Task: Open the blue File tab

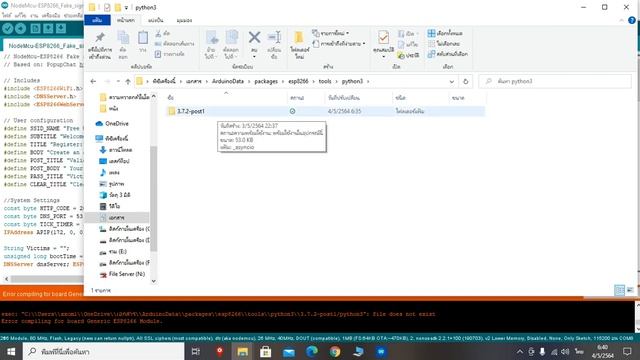Action: tap(97, 20)
